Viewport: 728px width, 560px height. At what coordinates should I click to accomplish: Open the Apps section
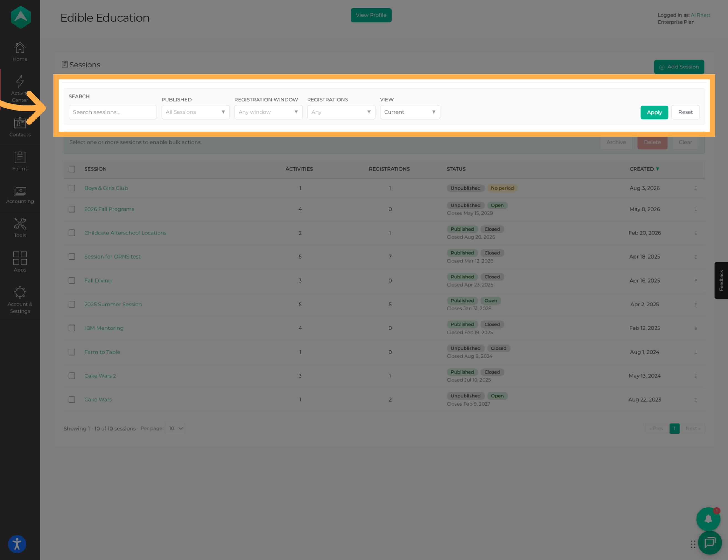point(20,262)
